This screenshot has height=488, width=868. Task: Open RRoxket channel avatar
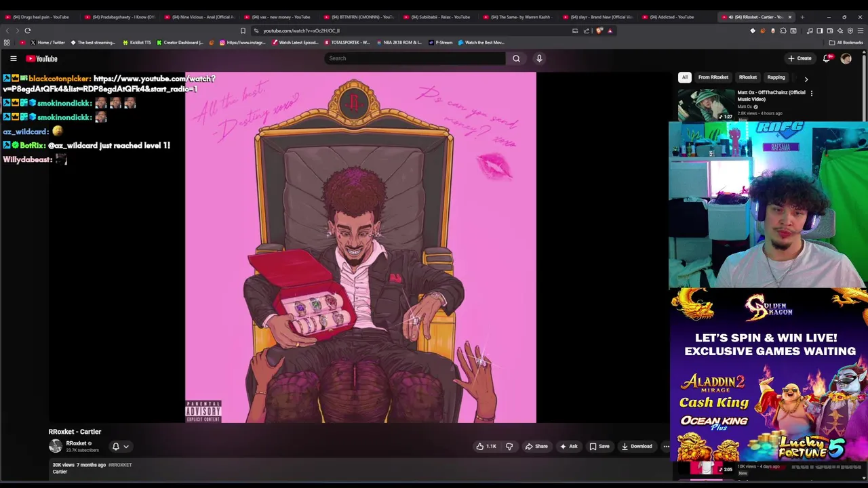pyautogui.click(x=56, y=446)
